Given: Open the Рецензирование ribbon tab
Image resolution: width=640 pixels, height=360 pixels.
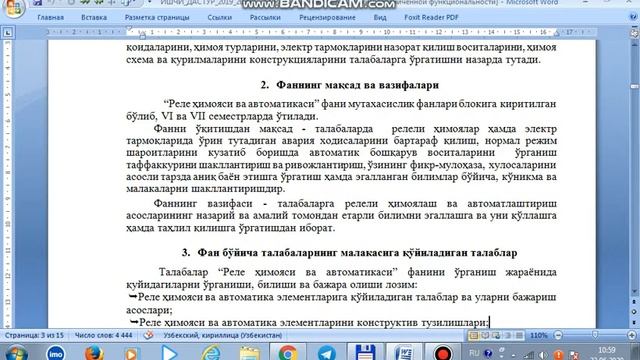Looking at the screenshot, I should [x=327, y=18].
